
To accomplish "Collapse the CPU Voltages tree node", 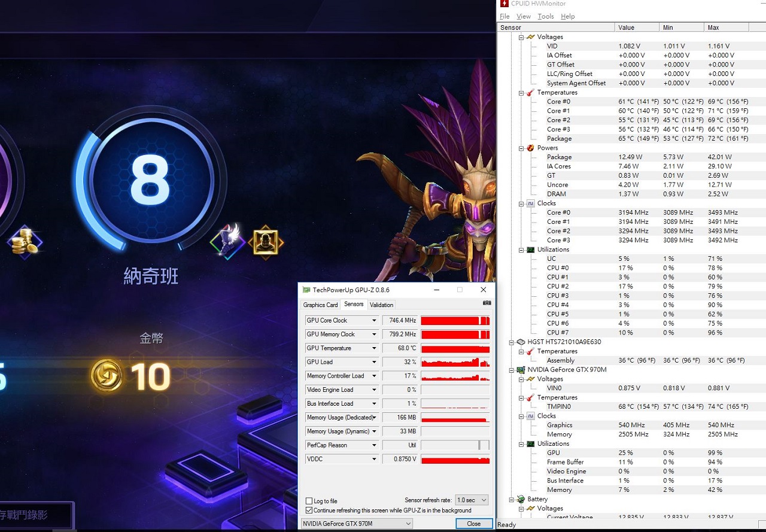I will click(521, 37).
